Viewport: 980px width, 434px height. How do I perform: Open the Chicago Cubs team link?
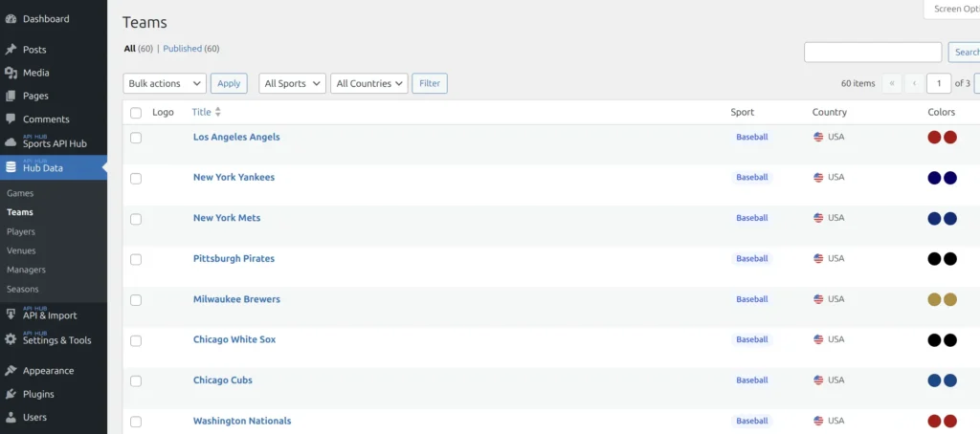tap(222, 380)
